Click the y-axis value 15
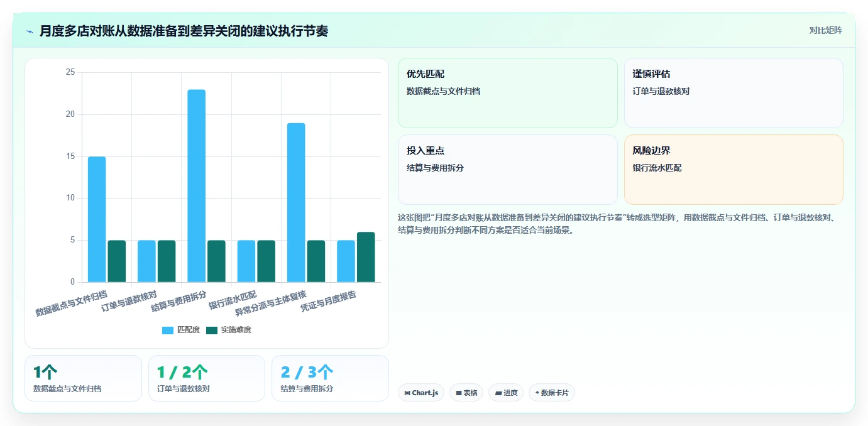Viewport: 868px width, 426px height. pyautogui.click(x=70, y=156)
